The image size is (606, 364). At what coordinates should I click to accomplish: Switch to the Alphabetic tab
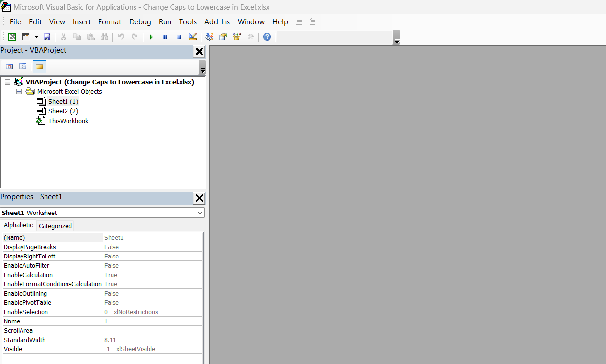pyautogui.click(x=19, y=225)
